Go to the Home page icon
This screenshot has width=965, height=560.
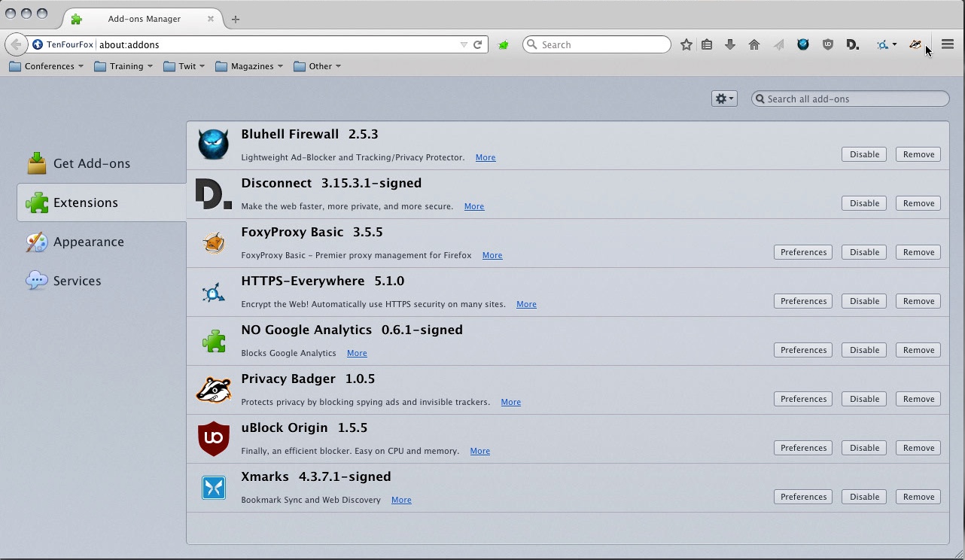coord(754,44)
